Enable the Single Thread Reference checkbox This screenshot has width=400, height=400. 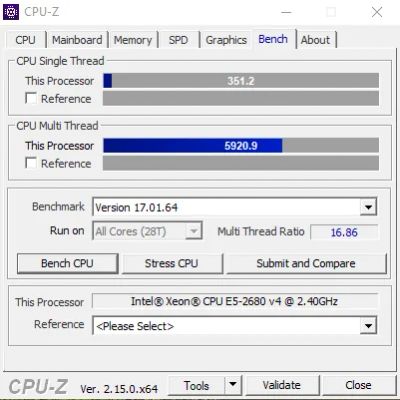tap(31, 98)
